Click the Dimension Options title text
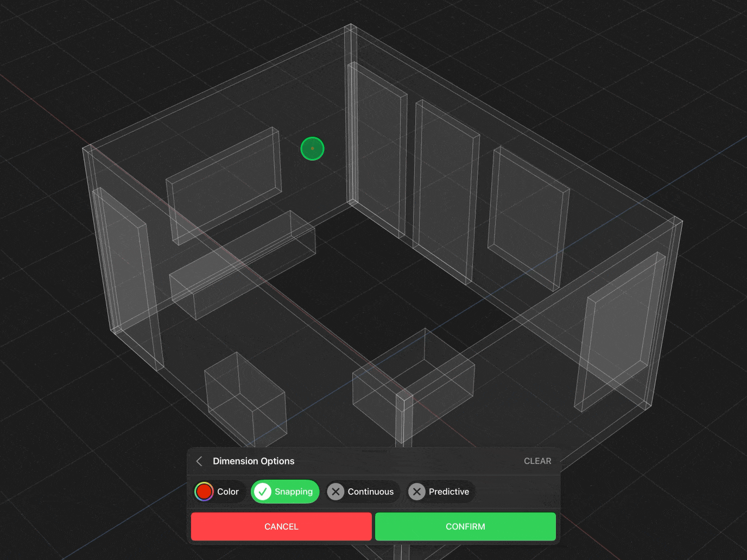 tap(254, 461)
